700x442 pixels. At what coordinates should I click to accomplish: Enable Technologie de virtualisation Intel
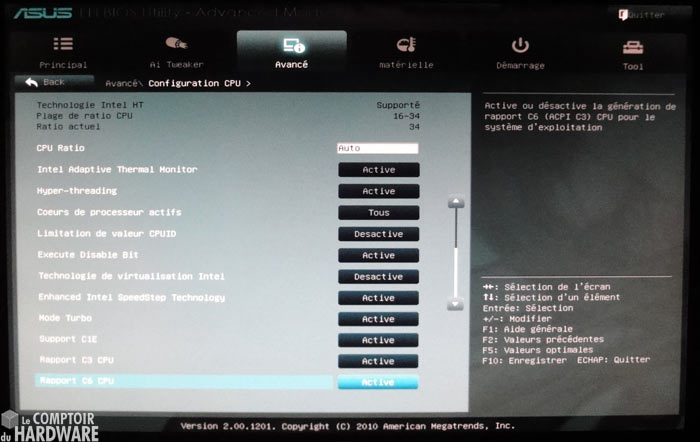pos(378,277)
